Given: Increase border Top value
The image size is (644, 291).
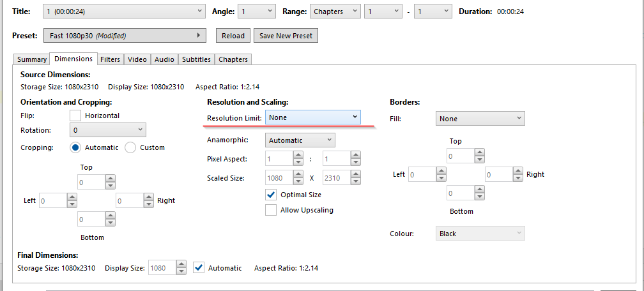Looking at the screenshot, I should 479,153.
